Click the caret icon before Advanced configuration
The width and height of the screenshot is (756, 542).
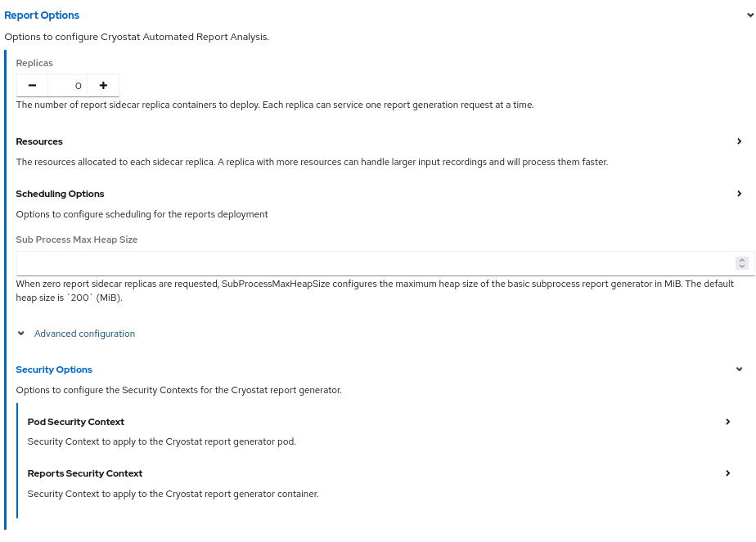pyautogui.click(x=20, y=333)
